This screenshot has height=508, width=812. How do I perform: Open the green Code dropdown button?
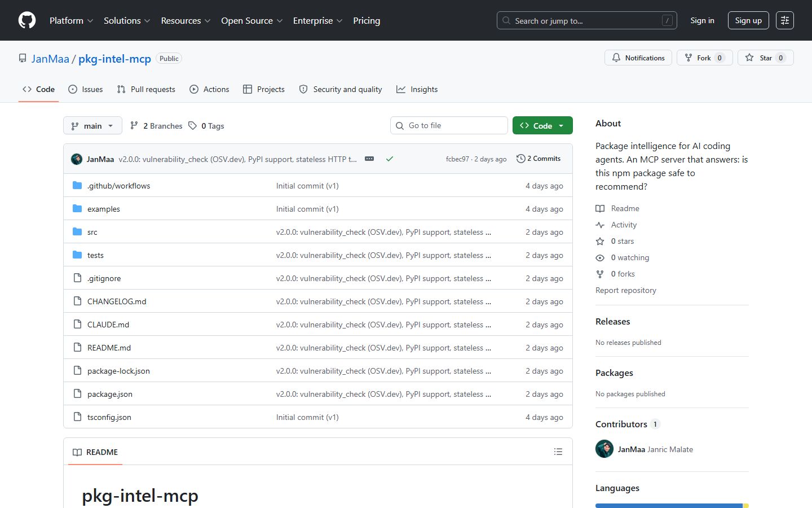[x=542, y=125]
